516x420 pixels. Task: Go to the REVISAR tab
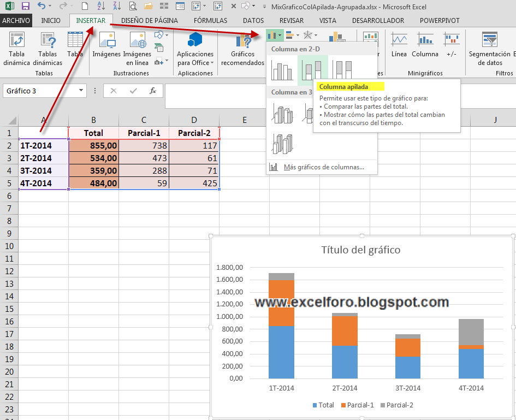click(x=292, y=20)
